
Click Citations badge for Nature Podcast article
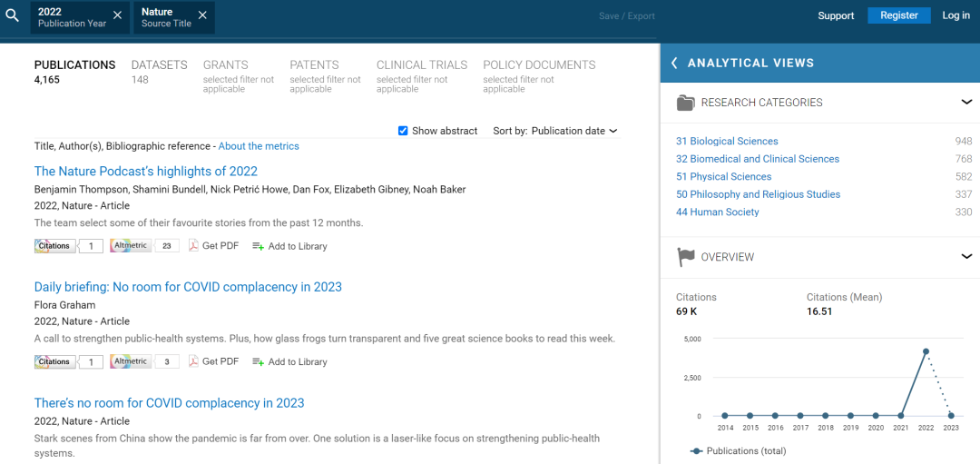coord(68,246)
